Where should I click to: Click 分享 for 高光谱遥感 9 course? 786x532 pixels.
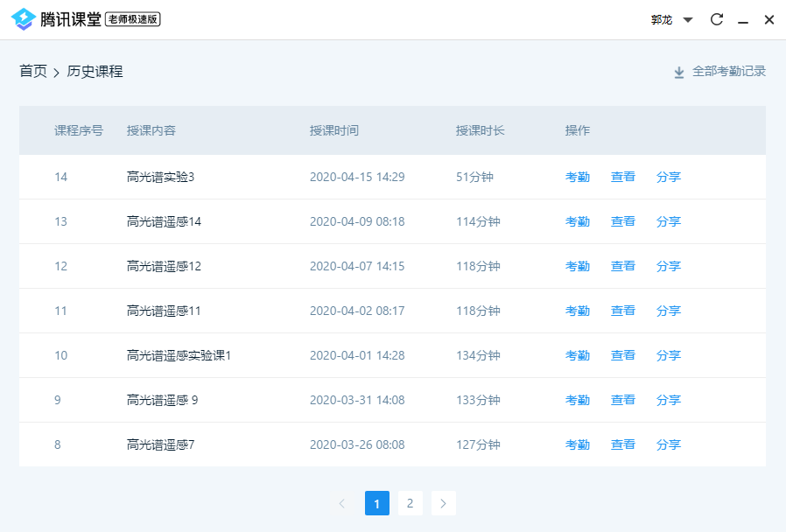(669, 400)
